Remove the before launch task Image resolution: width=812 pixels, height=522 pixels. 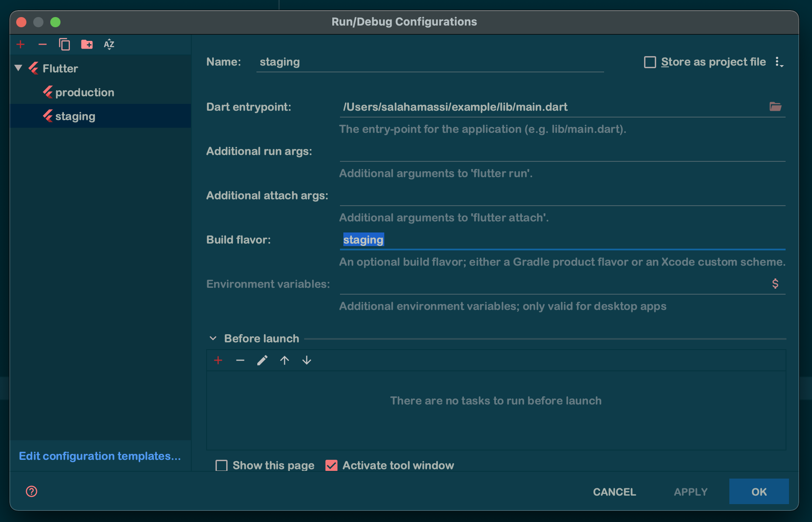pyautogui.click(x=240, y=361)
